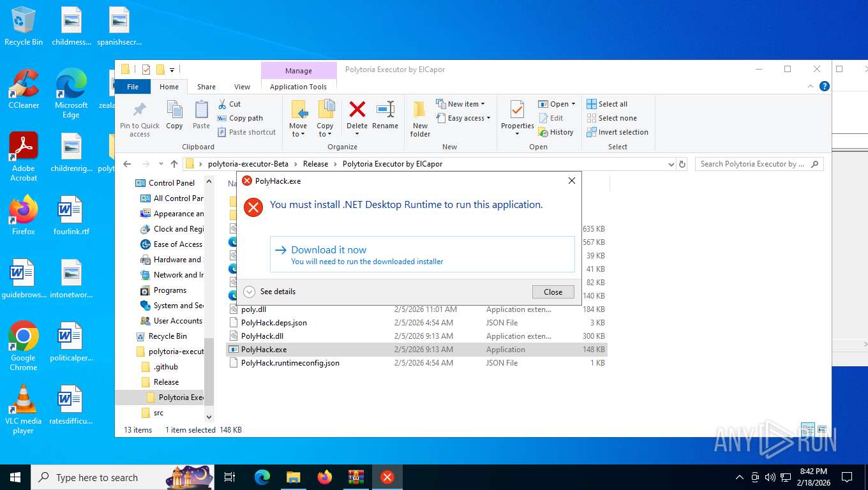Open the recent locations dropdown
Viewport: 868px width, 490px height.
click(x=161, y=164)
